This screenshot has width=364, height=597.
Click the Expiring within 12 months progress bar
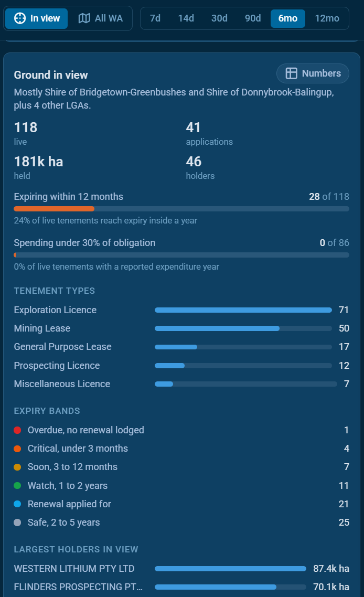pos(181,209)
